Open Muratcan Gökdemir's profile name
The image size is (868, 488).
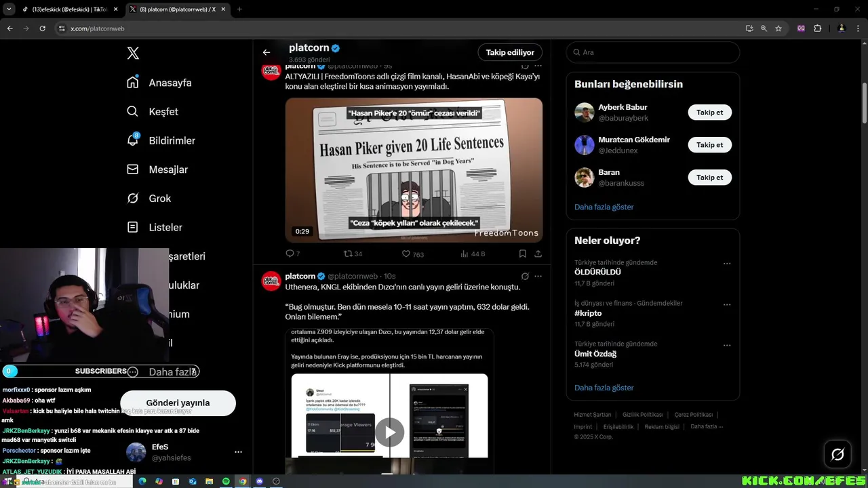[634, 140]
